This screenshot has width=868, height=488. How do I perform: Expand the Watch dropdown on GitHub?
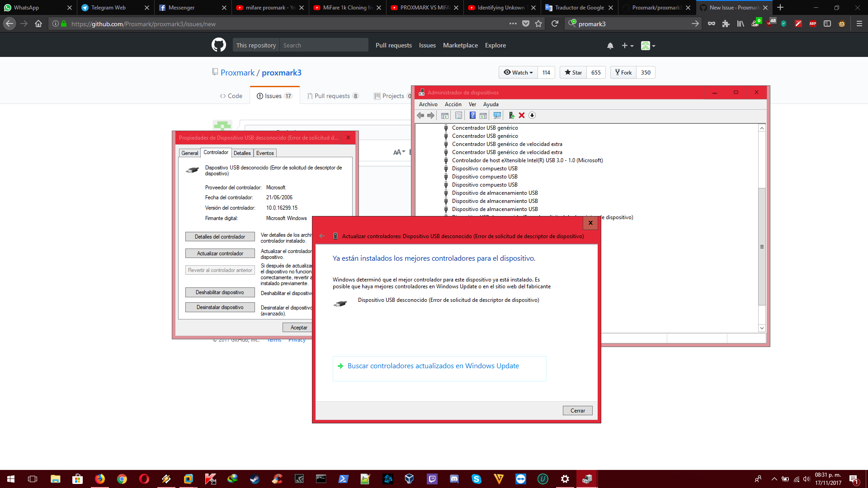[x=518, y=72]
